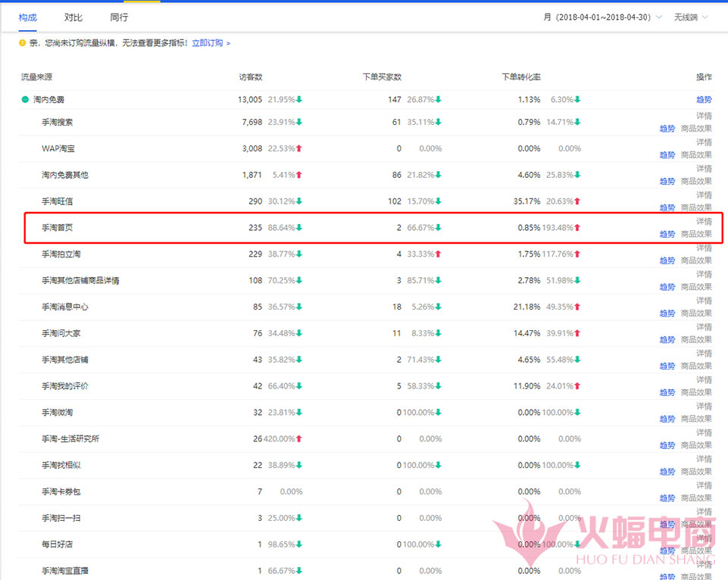Switch to the 对比 tab

73,17
